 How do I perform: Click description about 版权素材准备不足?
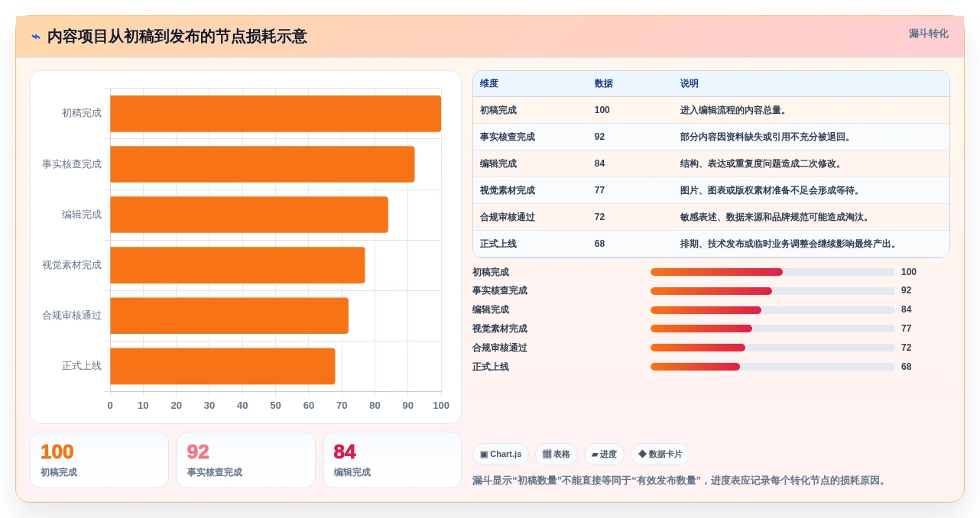click(x=771, y=190)
